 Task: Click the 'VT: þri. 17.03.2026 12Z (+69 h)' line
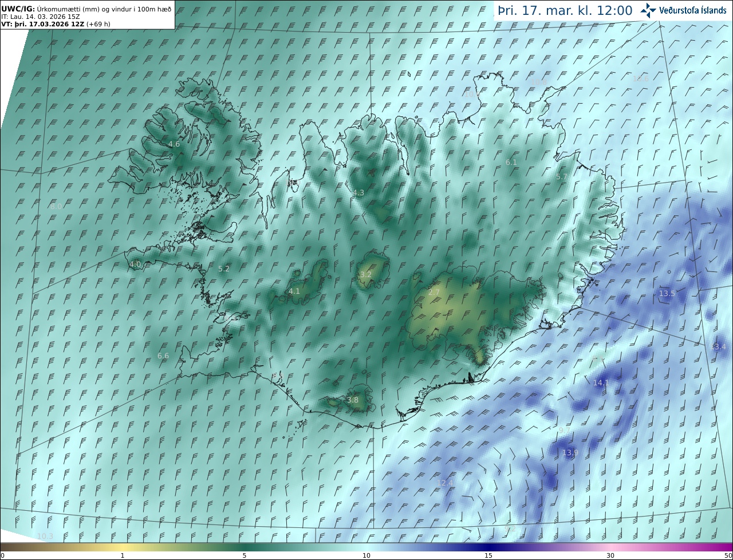[56, 24]
